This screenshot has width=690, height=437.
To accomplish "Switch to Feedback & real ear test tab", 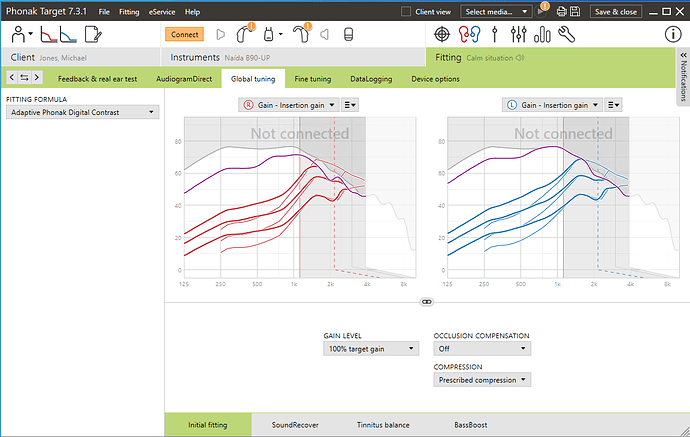I will (97, 79).
